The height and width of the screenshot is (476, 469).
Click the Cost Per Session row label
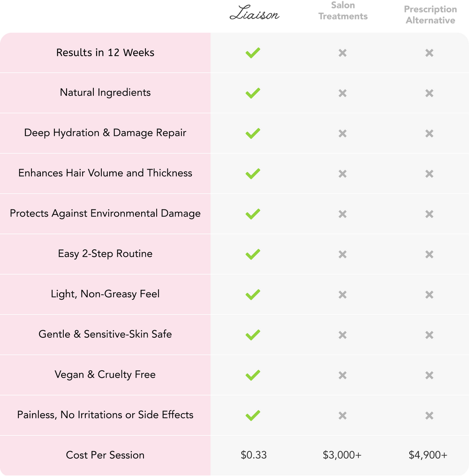(x=105, y=455)
